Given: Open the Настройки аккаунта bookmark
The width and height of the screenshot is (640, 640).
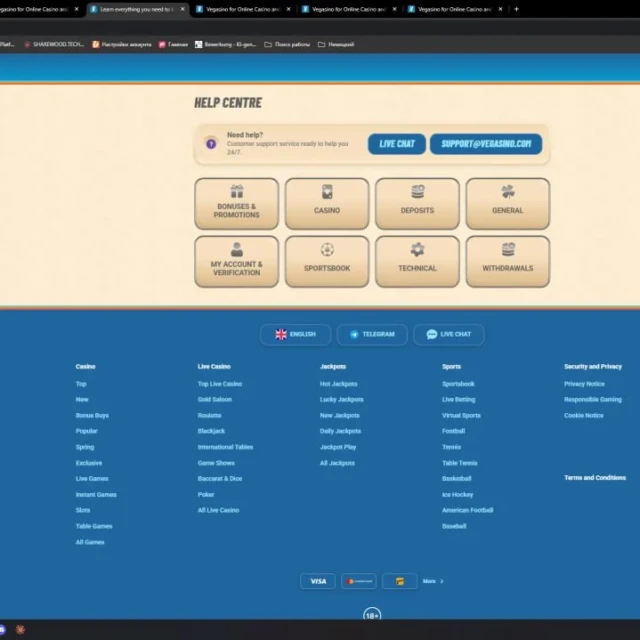Looking at the screenshot, I should 122,44.
